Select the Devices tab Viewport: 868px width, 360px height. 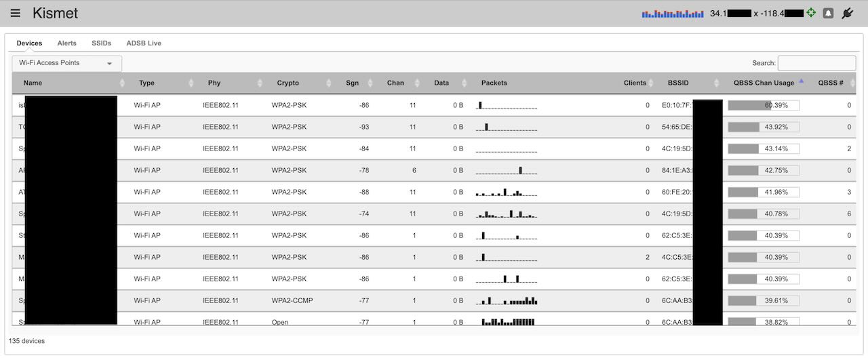tap(29, 43)
